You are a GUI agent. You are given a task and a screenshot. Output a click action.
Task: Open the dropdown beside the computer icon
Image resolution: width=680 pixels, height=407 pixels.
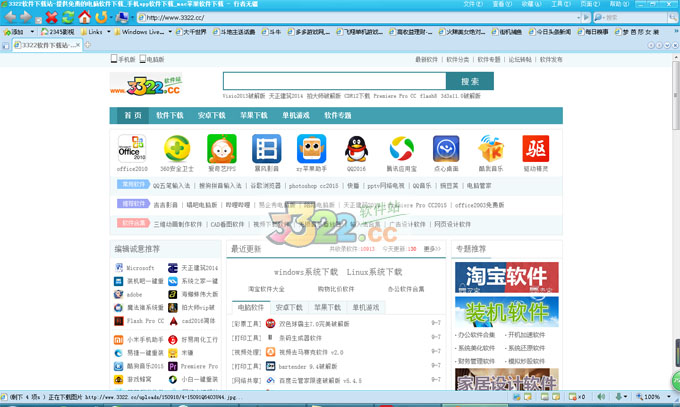point(132,18)
